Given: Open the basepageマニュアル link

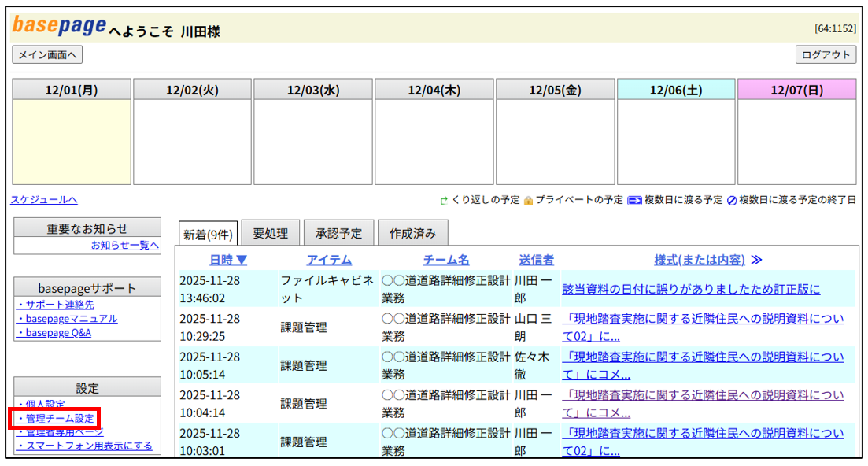Looking at the screenshot, I should 69,319.
